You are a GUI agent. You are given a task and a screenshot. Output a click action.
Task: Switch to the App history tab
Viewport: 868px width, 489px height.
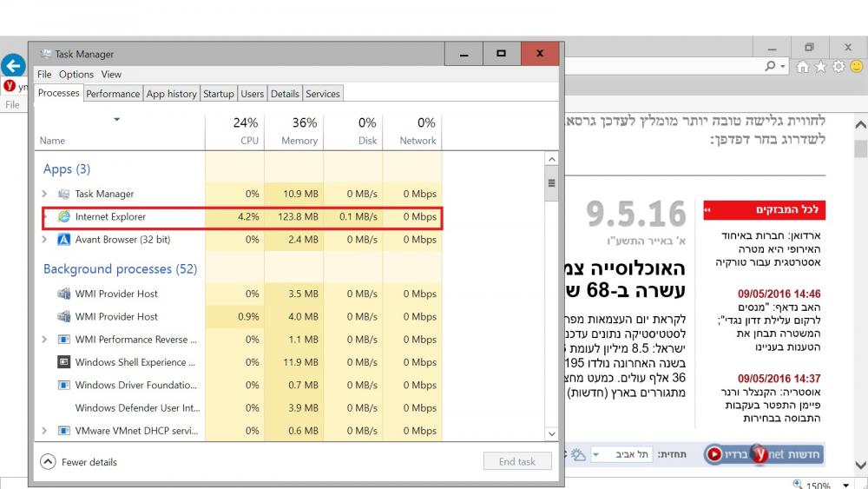click(x=172, y=94)
